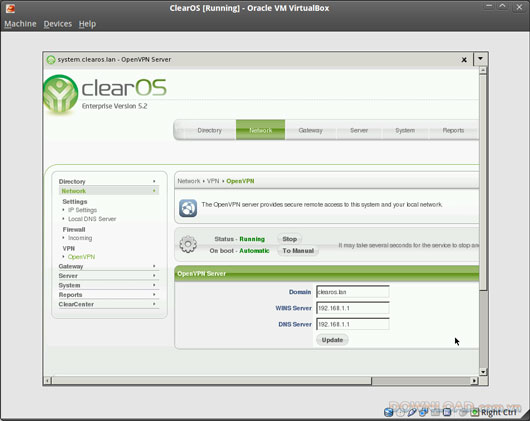Click the Network breadcrumb
Image resolution: width=530 pixels, height=421 pixels.
pyautogui.click(x=189, y=181)
